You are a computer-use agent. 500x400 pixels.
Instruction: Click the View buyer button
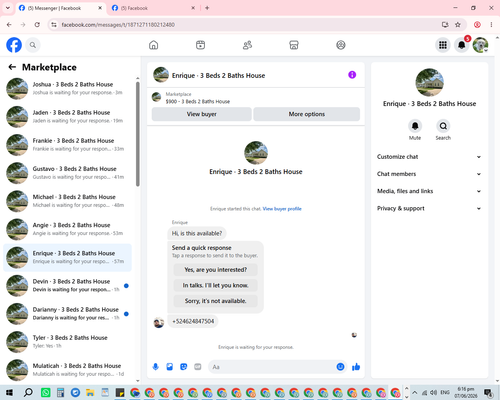click(202, 114)
